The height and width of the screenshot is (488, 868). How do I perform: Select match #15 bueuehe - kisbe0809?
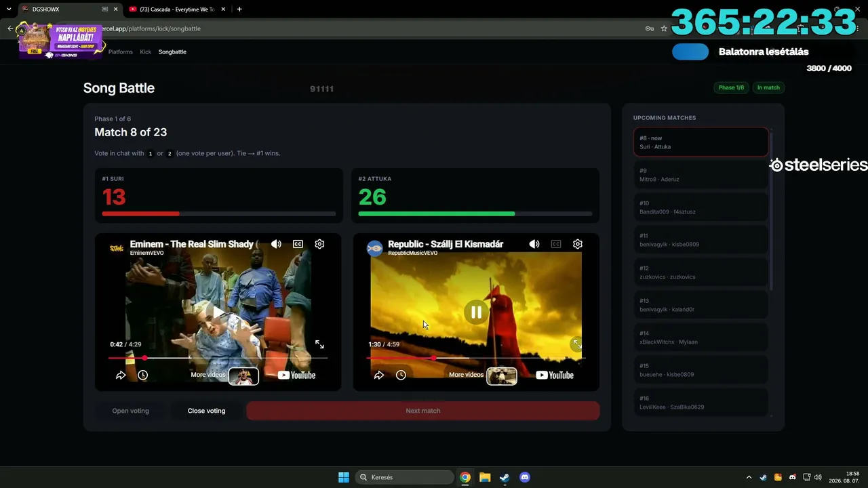click(701, 370)
